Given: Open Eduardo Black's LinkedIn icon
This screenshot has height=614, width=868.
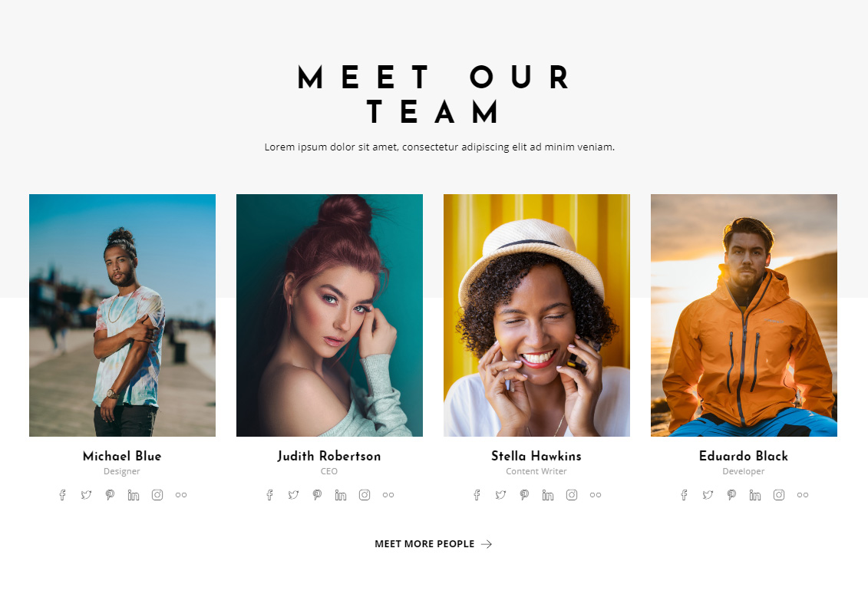Looking at the screenshot, I should pos(755,495).
